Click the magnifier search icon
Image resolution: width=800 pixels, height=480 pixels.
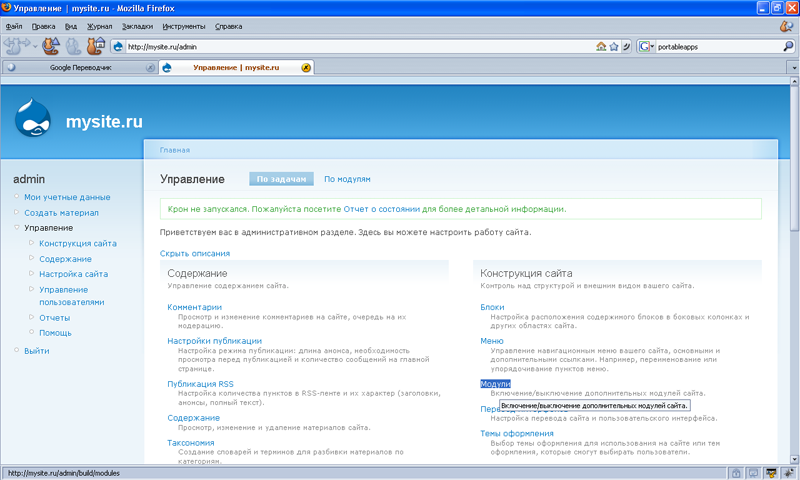(788, 46)
